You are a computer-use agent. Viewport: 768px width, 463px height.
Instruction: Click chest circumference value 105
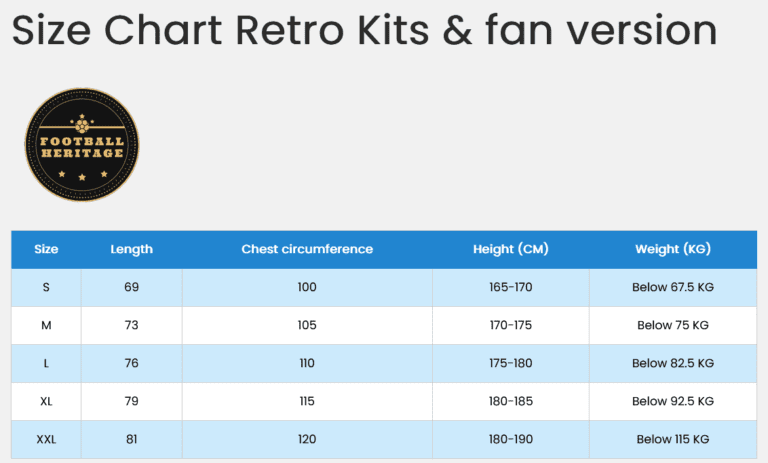(x=307, y=325)
